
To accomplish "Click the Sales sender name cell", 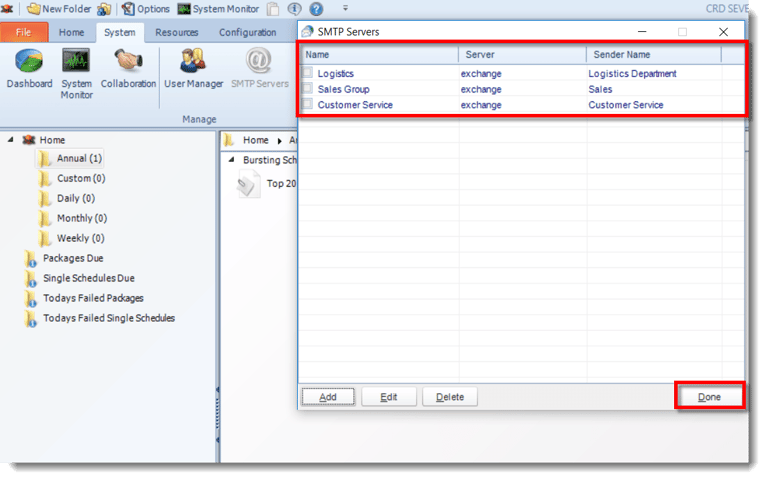I will [600, 89].
